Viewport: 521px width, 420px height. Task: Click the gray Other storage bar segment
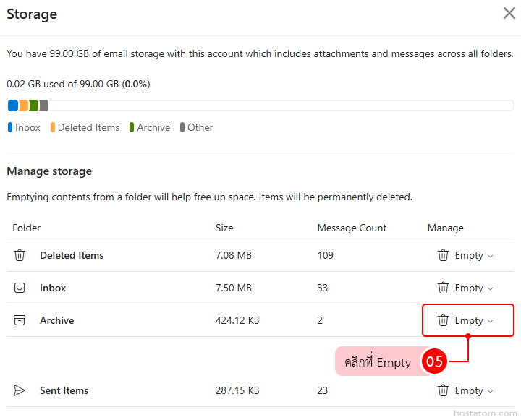point(44,106)
